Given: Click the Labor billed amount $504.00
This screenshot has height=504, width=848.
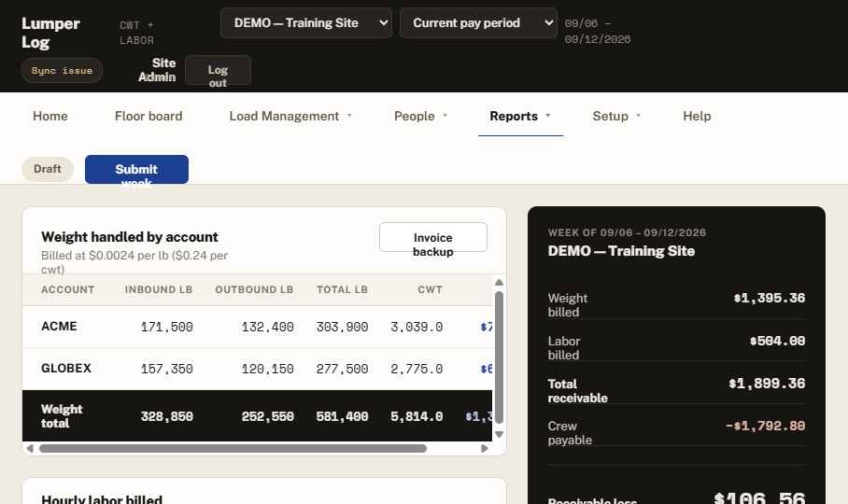Looking at the screenshot, I should coord(777,341).
